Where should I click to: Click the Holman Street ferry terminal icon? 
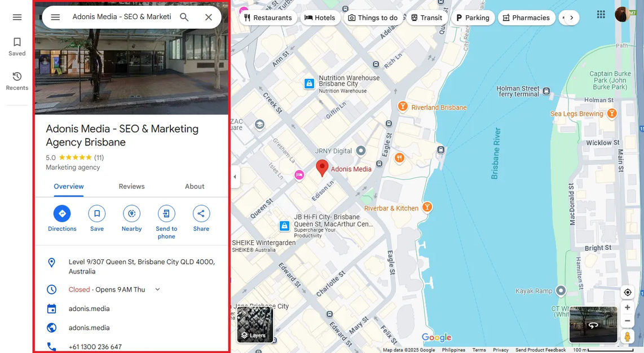pyautogui.click(x=546, y=91)
